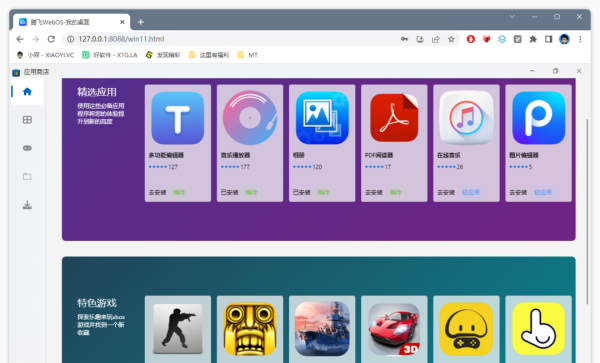
Task: Select the online music note app
Action: click(466, 118)
